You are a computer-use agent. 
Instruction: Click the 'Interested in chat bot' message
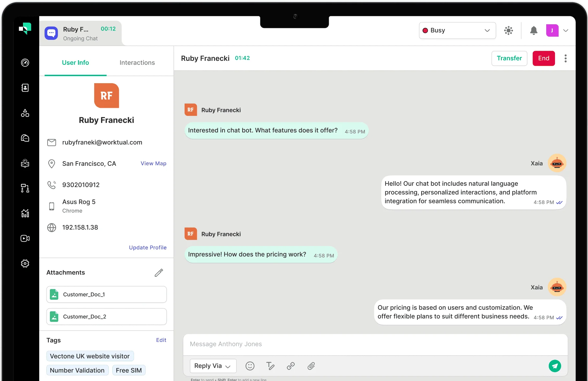point(277,131)
